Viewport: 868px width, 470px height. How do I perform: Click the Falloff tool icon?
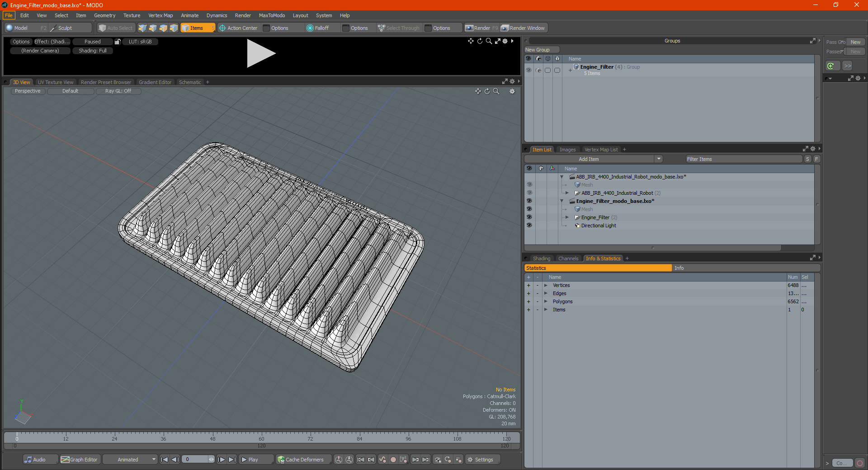click(x=310, y=28)
